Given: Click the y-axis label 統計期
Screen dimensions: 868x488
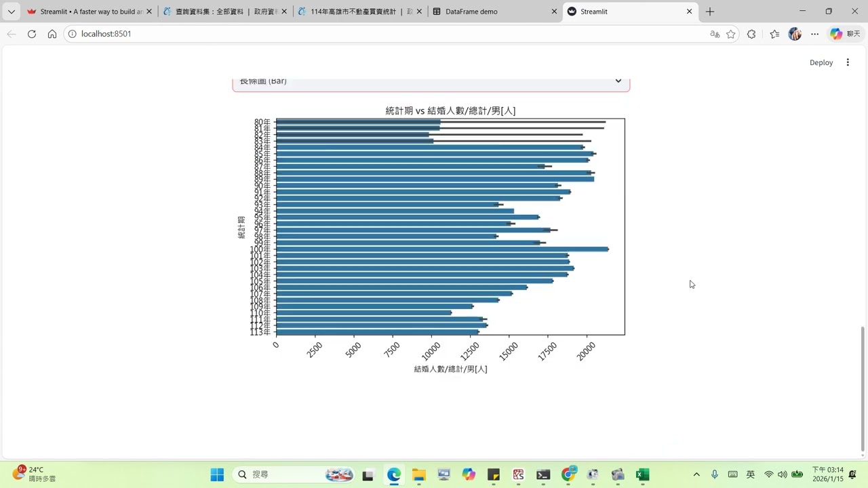Looking at the screenshot, I should click(241, 227).
